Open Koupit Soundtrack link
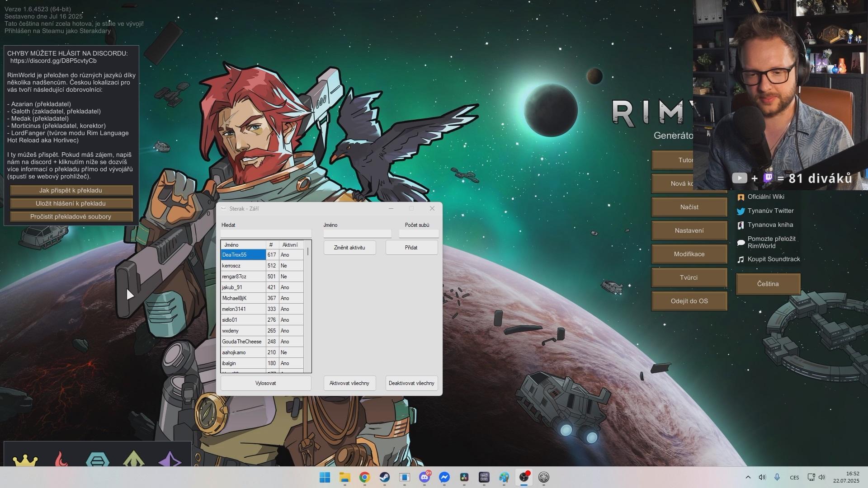The height and width of the screenshot is (488, 868). tap(774, 259)
